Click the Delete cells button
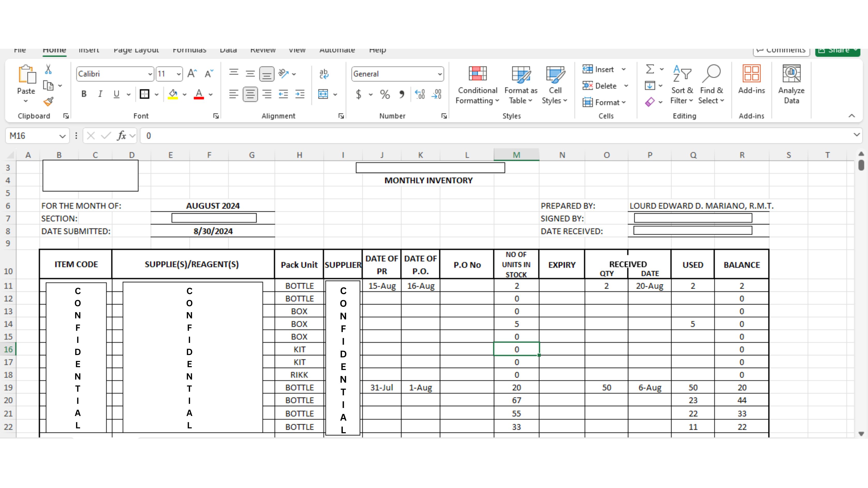 pos(605,86)
